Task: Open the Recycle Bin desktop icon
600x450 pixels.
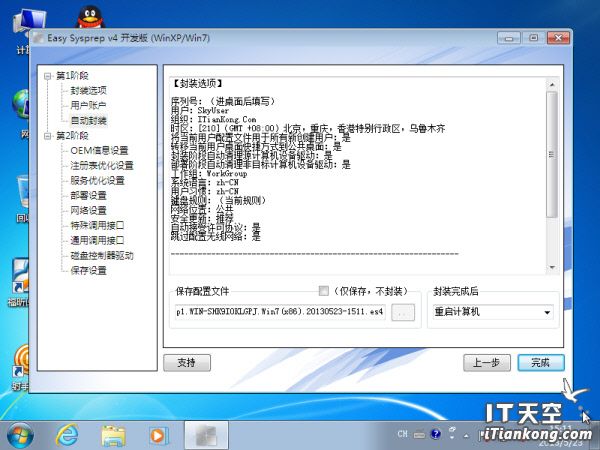Action: [23, 199]
